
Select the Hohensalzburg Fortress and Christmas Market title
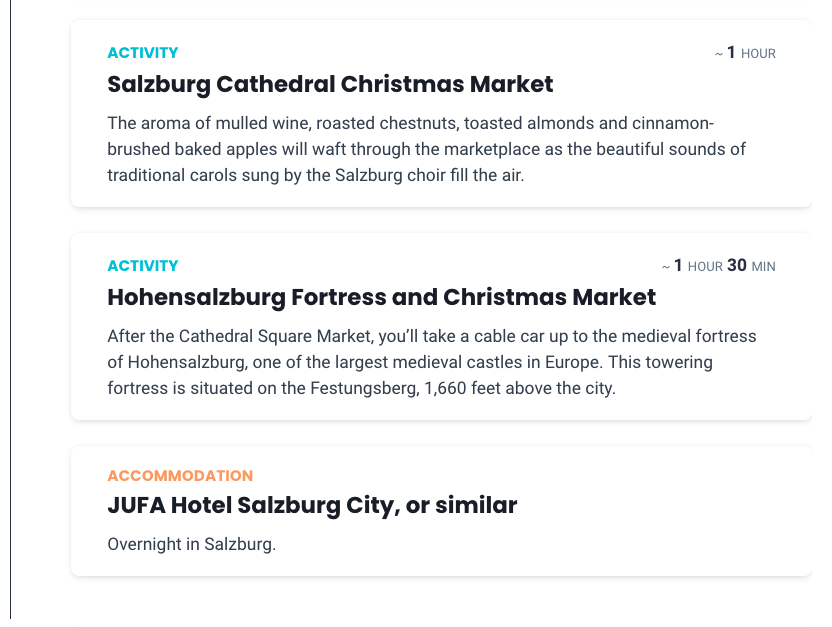click(382, 297)
